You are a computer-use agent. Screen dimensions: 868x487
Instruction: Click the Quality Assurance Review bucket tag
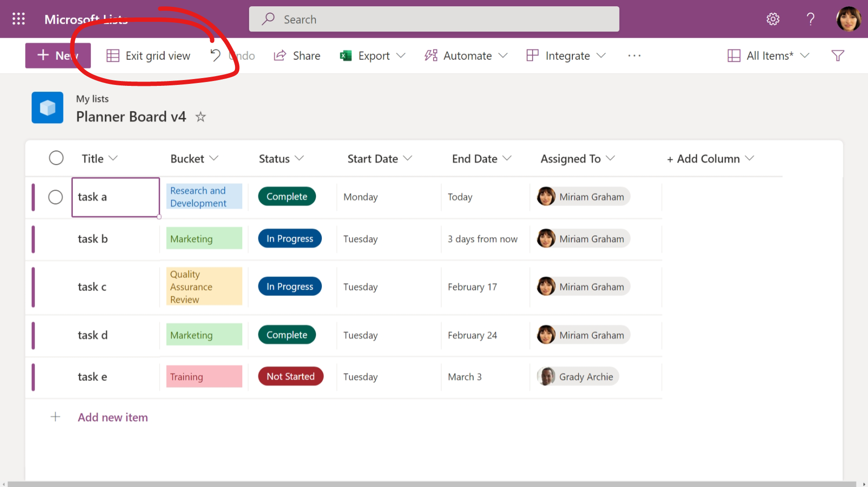(x=204, y=286)
